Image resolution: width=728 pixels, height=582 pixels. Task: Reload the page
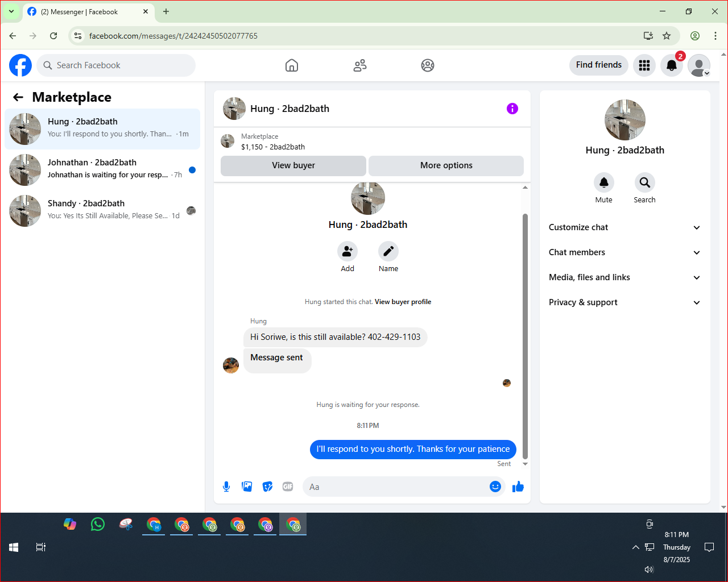pyautogui.click(x=53, y=36)
